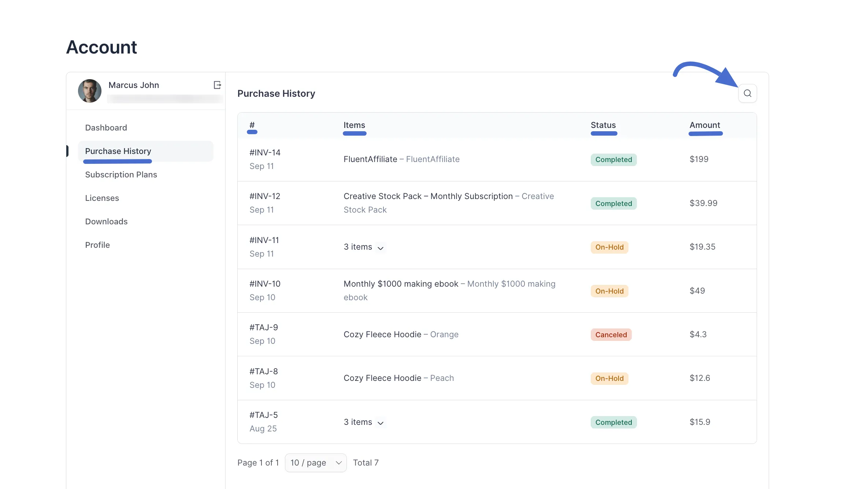This screenshot has height=489, width=868.
Task: Open Dashboard in the sidebar
Action: coord(106,128)
